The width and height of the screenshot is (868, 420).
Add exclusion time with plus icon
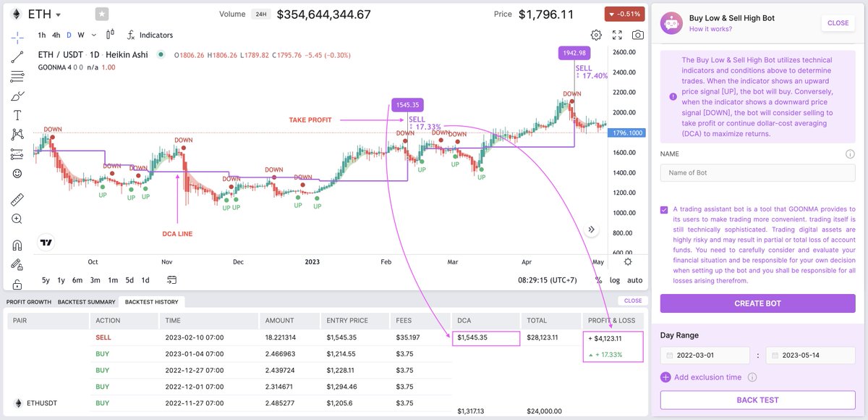[665, 377]
